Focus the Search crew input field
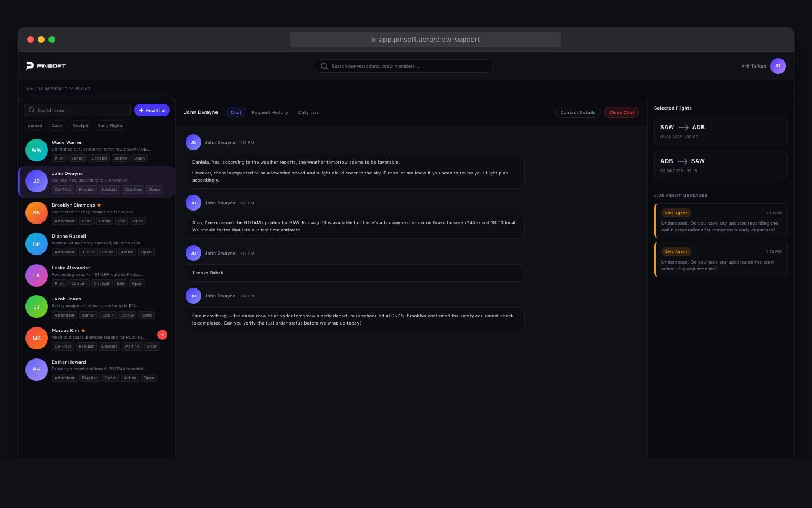Viewport: 812px width, 508px height. click(x=79, y=110)
